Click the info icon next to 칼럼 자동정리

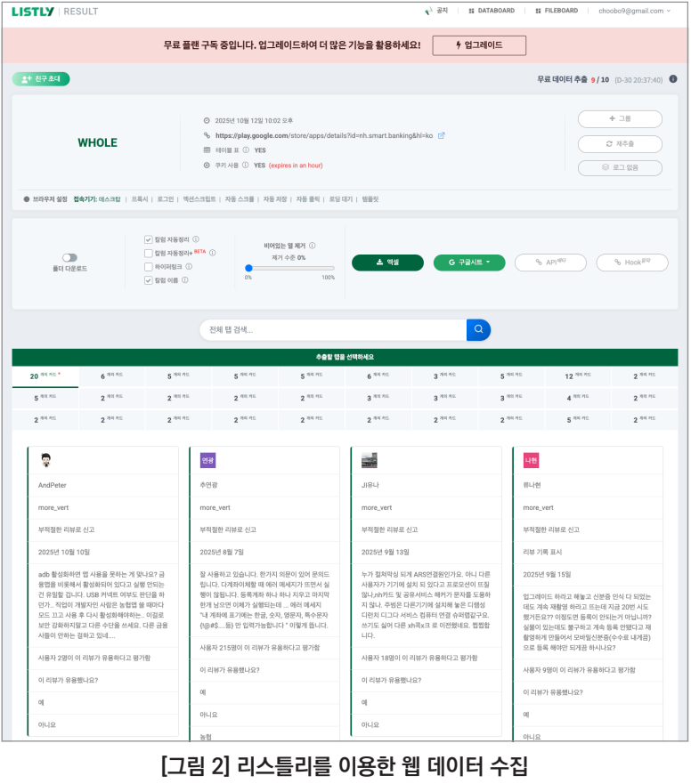click(x=196, y=239)
